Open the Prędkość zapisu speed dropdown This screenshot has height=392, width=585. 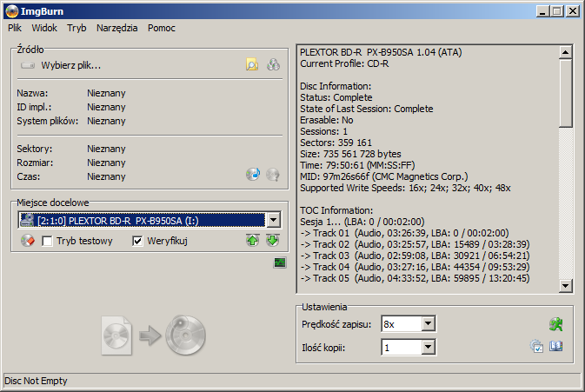point(429,323)
